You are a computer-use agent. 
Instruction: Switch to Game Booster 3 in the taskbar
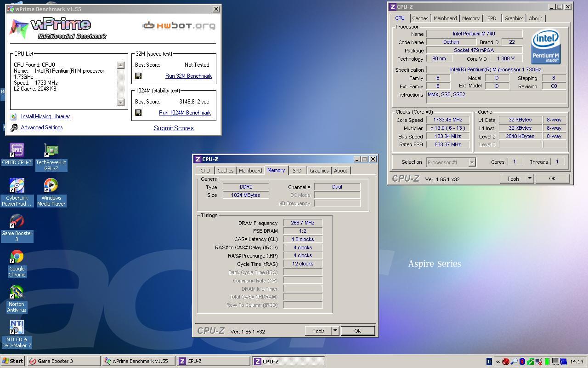click(x=63, y=361)
